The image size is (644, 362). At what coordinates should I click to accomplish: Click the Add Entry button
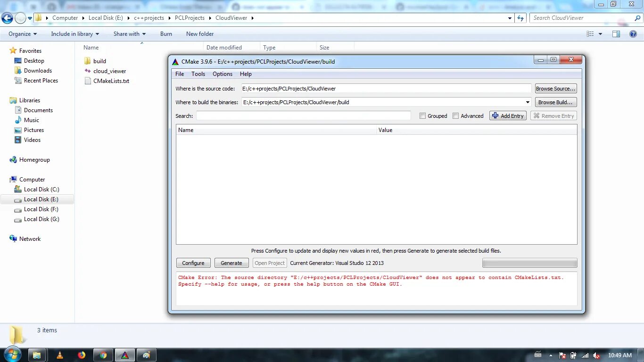[x=508, y=116]
